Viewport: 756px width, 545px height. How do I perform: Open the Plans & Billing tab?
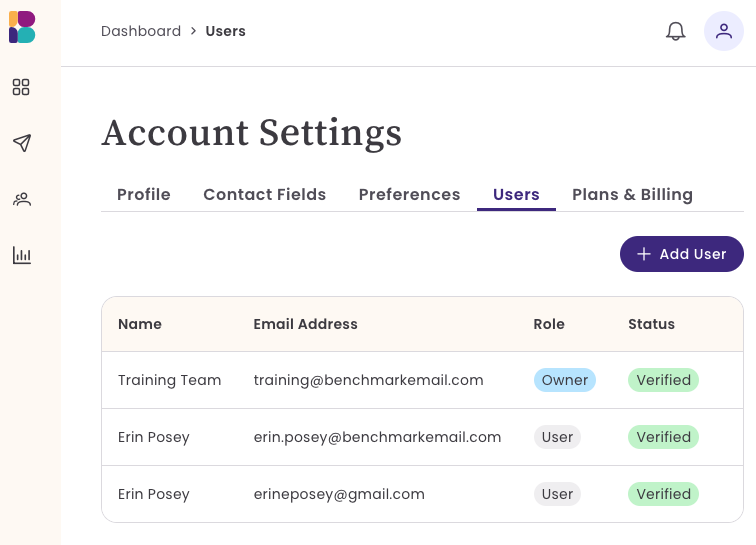[632, 194]
